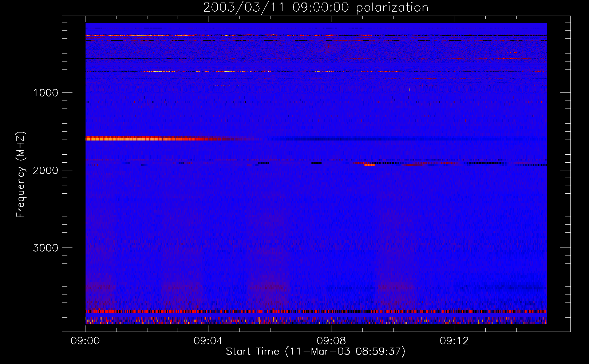Click the 09:08 time tick label
Image resolution: width=589 pixels, height=364 pixels.
tap(331, 341)
